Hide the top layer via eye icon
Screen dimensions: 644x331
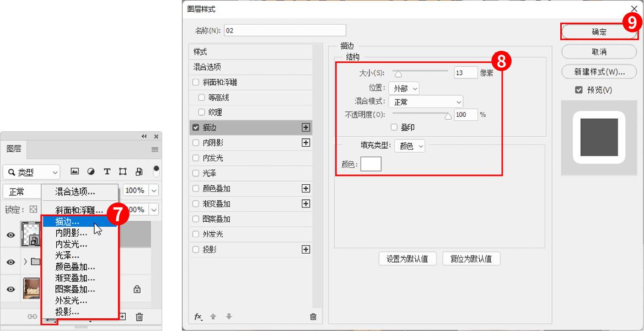click(x=10, y=235)
